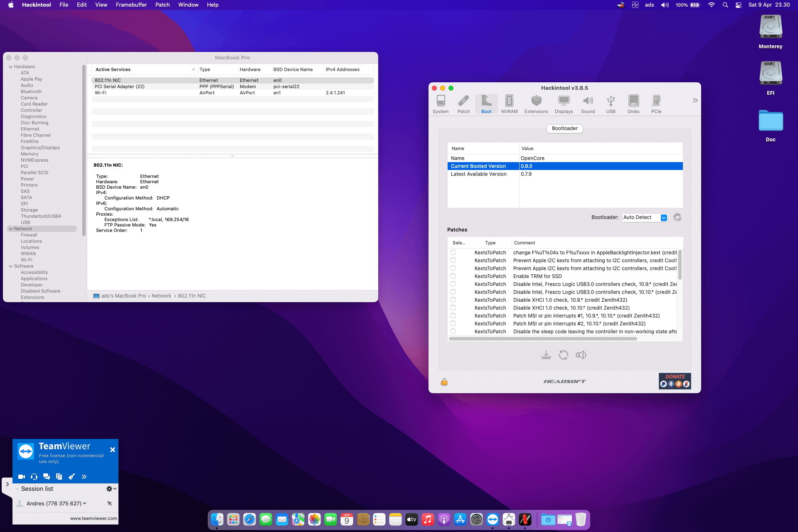Click the Donate button
This screenshot has width=798, height=532.
point(675,381)
